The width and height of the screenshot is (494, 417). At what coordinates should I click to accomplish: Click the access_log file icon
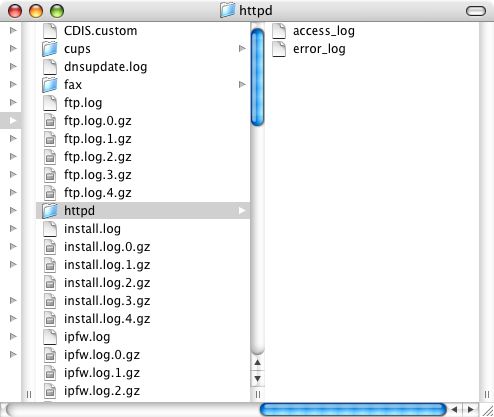coord(279,31)
